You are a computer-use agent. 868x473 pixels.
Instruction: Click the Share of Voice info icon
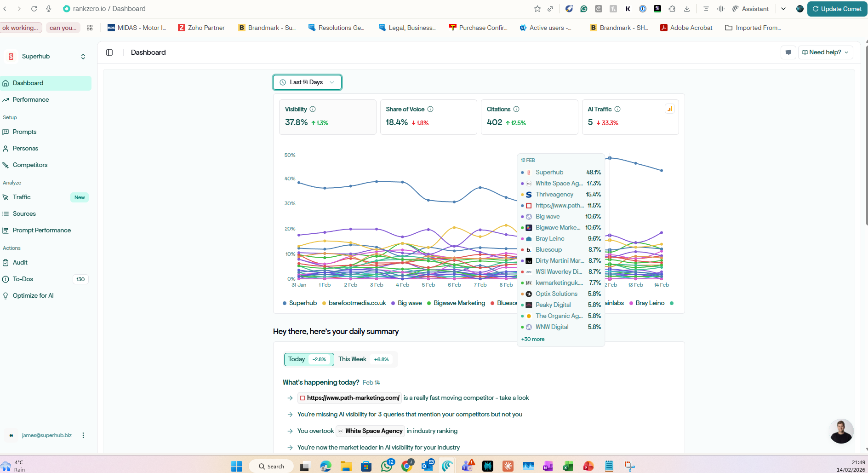[x=430, y=109]
